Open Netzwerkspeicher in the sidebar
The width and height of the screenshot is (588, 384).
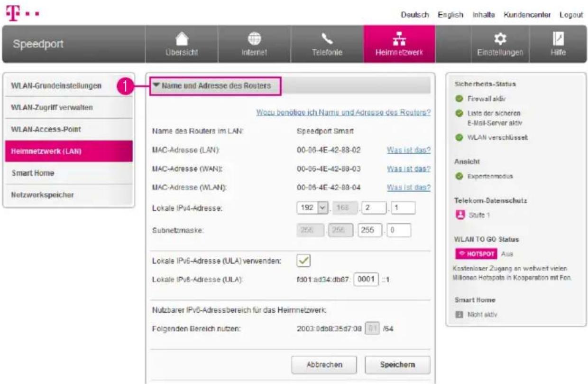[68, 195]
